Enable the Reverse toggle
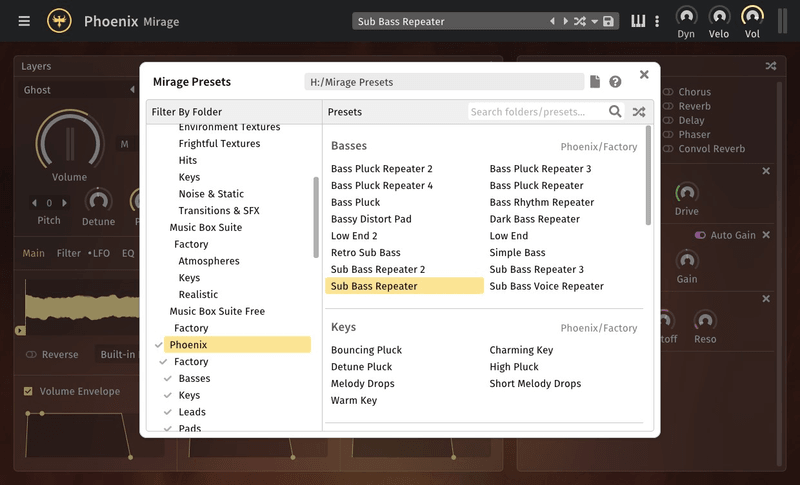The image size is (800, 485). 31,354
